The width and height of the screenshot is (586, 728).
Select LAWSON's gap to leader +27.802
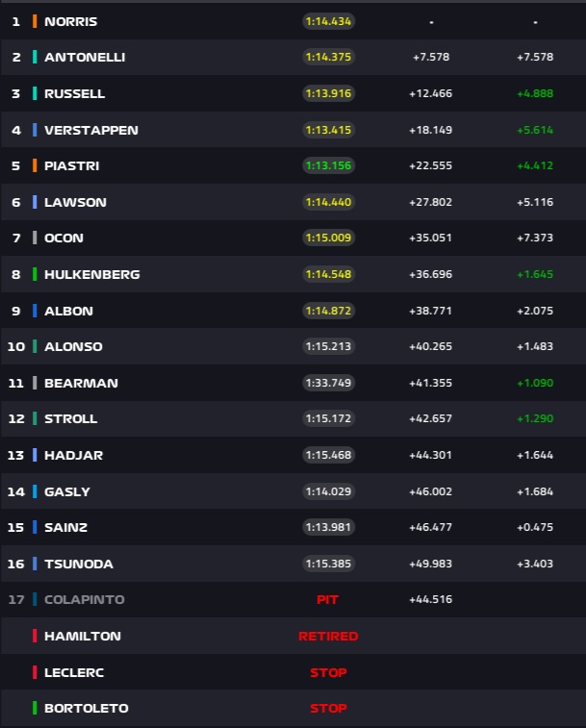click(x=432, y=202)
